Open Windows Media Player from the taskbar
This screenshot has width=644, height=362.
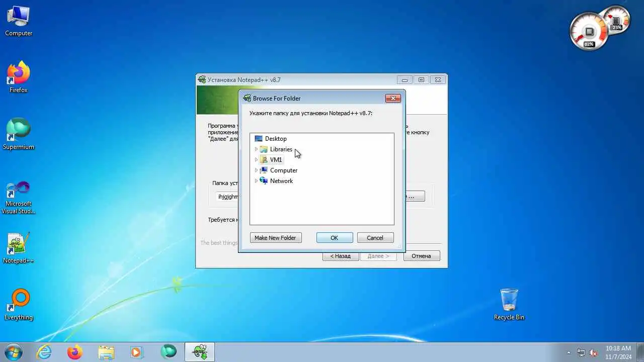tap(136, 352)
